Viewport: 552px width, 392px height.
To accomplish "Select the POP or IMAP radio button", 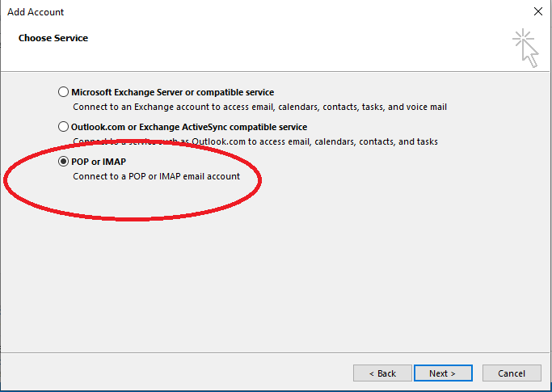I will click(x=63, y=162).
